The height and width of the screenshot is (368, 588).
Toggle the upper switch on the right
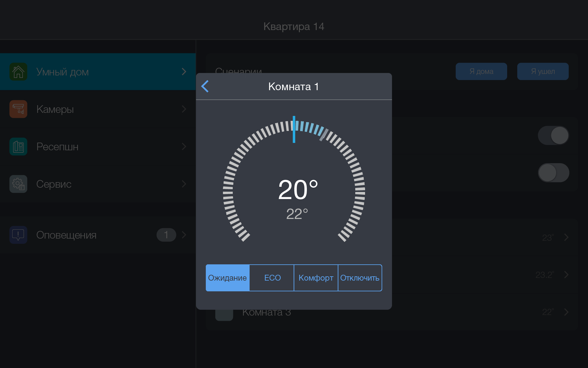[553, 136]
